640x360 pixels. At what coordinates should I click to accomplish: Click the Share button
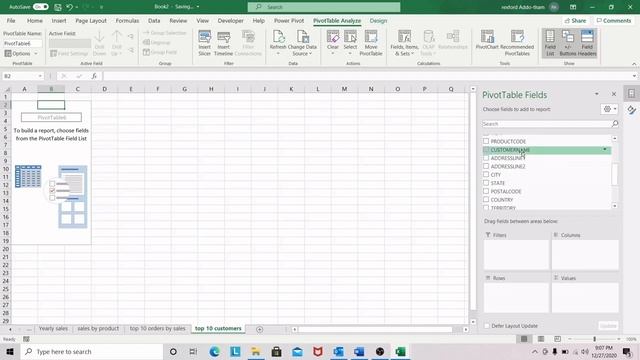pyautogui.click(x=576, y=20)
